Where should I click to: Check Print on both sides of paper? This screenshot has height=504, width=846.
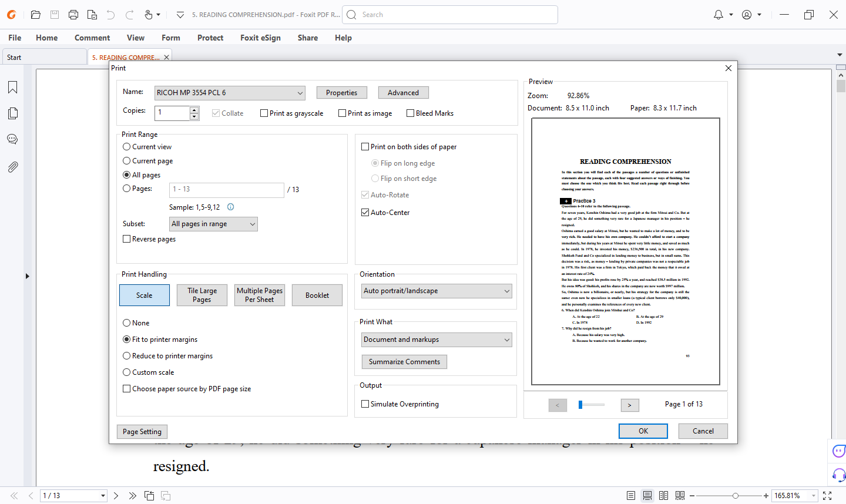point(365,147)
